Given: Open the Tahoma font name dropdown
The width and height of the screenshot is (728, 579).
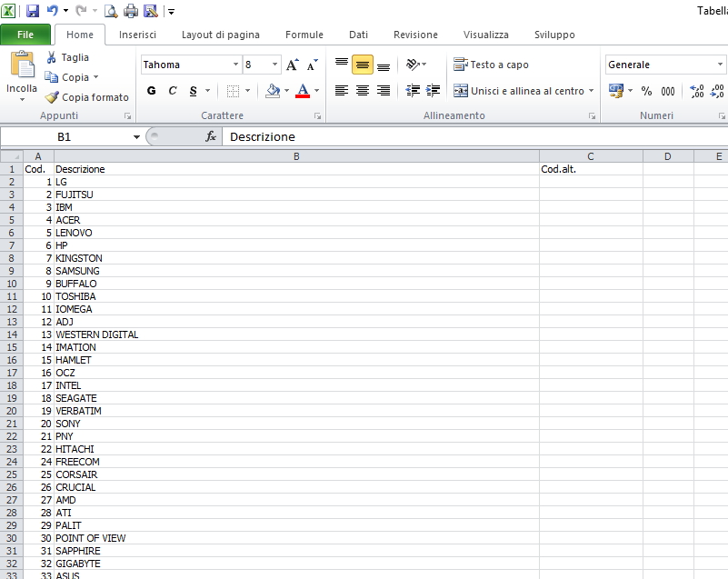Looking at the screenshot, I should [x=235, y=65].
